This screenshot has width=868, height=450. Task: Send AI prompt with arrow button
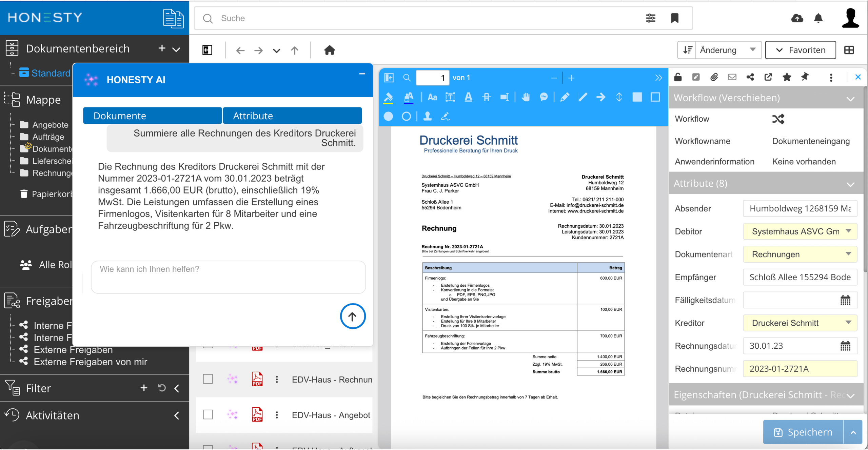[x=353, y=316]
